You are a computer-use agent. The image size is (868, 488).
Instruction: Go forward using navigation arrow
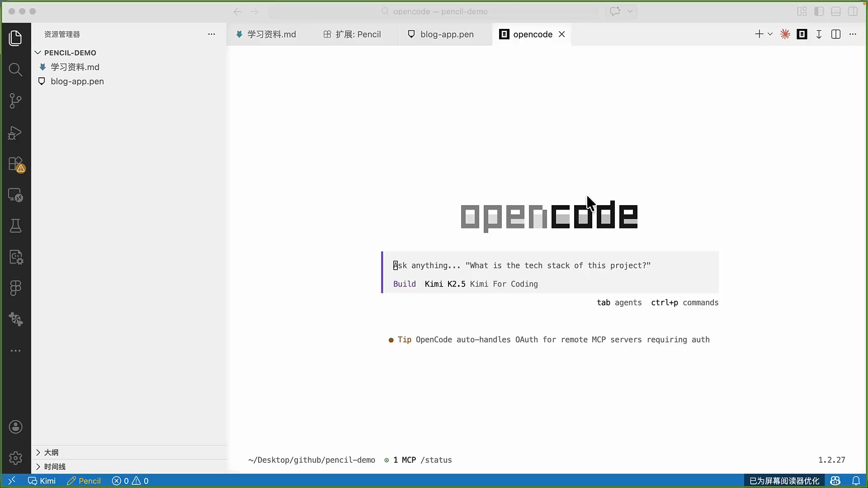pos(255,12)
